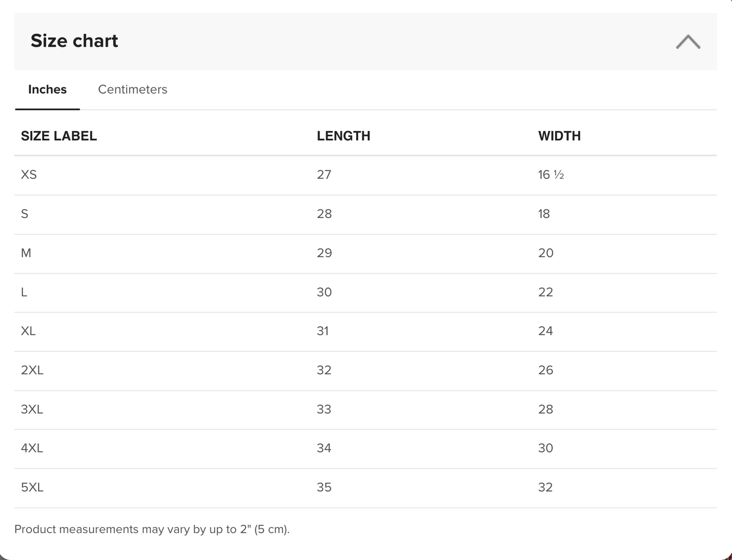The image size is (732, 560).
Task: Select the XS size label row
Action: (29, 175)
